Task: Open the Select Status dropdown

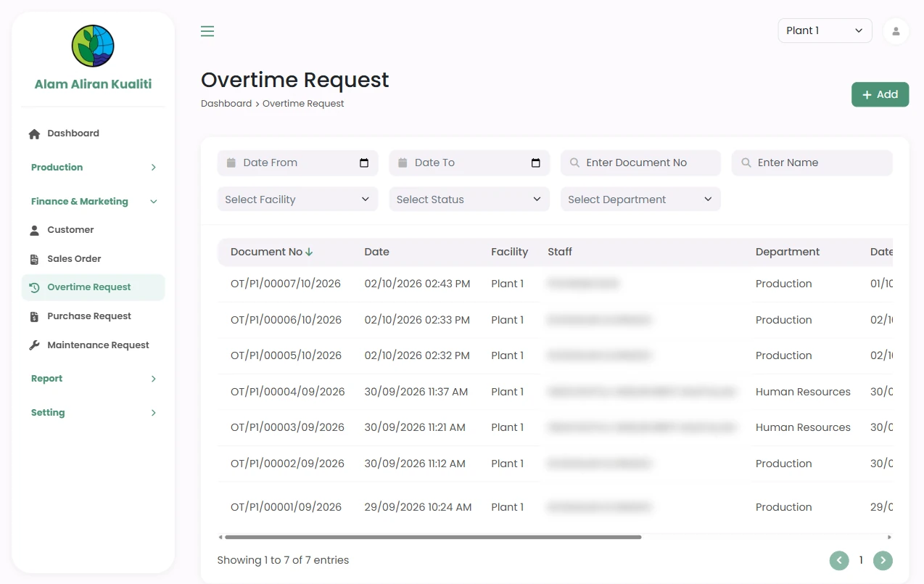Action: pyautogui.click(x=469, y=200)
